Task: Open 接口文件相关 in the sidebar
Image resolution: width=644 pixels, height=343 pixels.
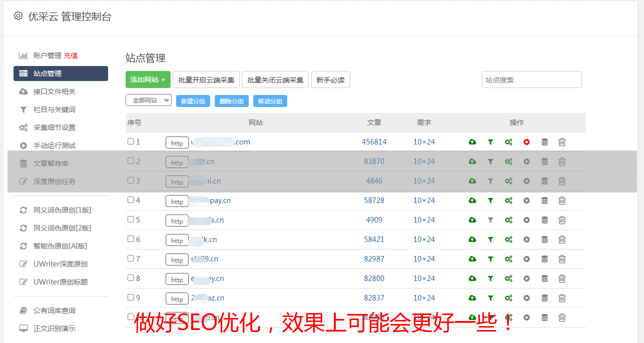Action: (55, 91)
